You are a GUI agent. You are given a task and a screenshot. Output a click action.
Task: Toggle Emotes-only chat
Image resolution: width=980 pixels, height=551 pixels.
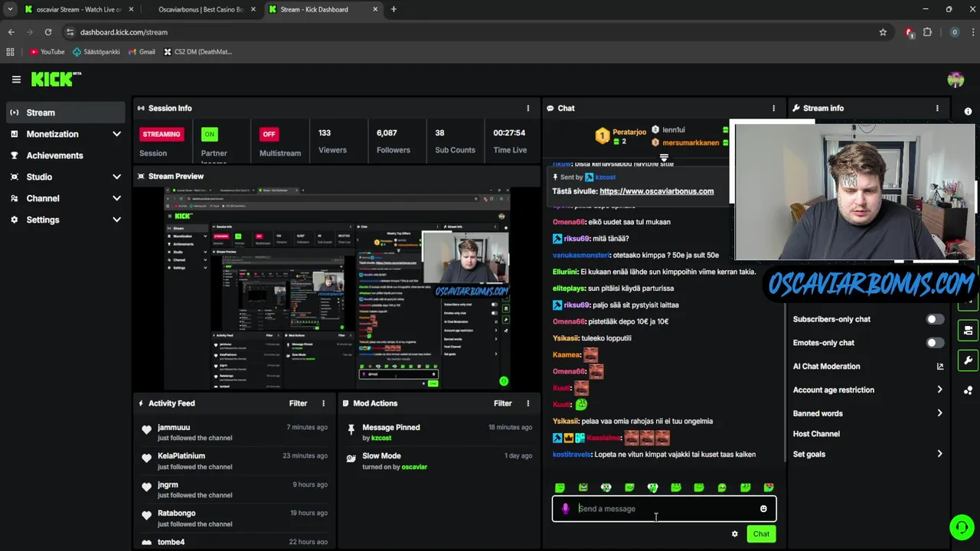[935, 343]
